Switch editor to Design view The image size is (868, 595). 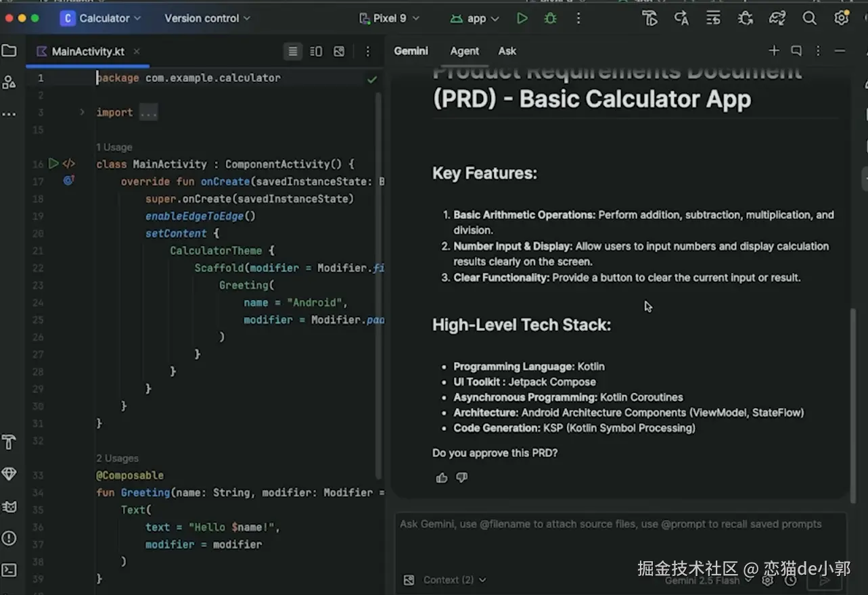[x=339, y=51]
